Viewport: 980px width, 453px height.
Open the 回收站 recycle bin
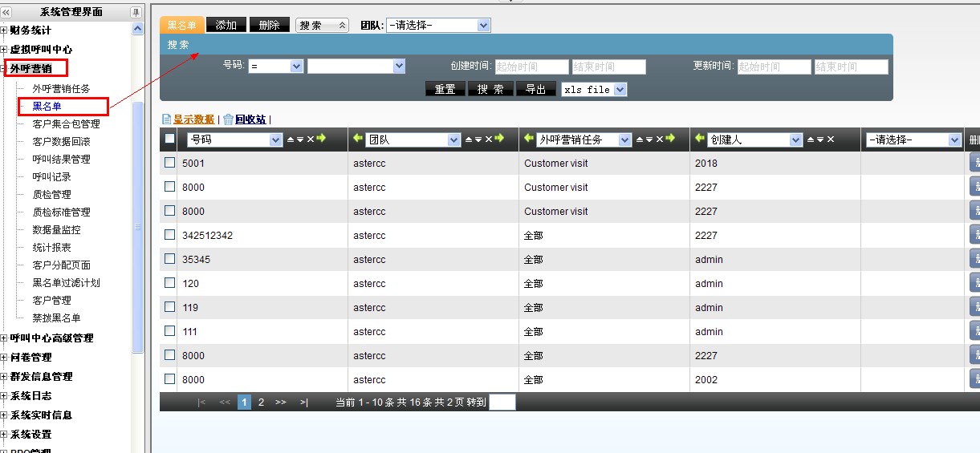click(250, 119)
